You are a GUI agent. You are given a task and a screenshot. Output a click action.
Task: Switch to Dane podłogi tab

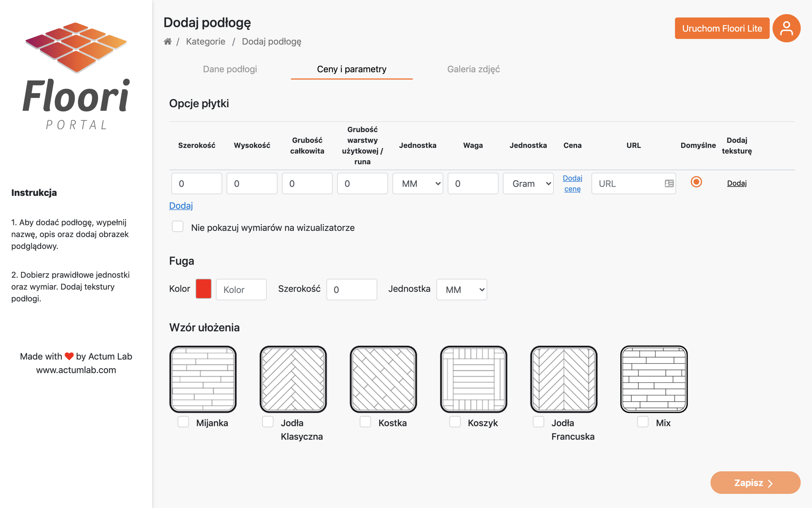230,69
